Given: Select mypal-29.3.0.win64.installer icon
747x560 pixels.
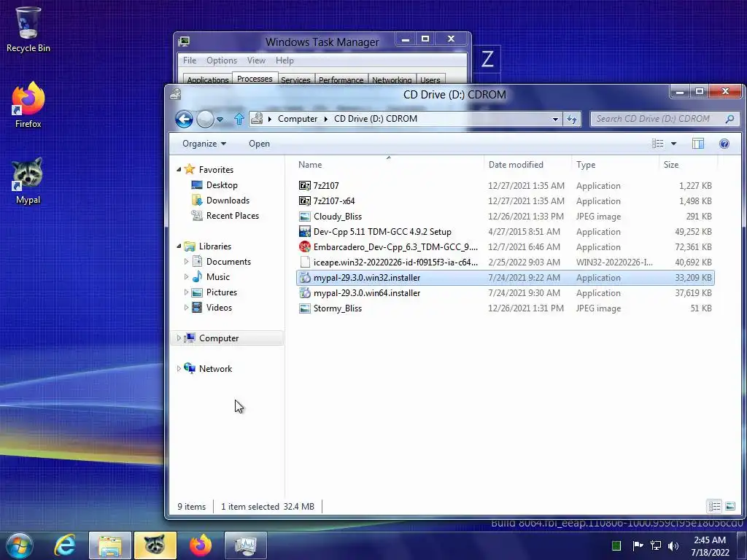Looking at the screenshot, I should (305, 293).
